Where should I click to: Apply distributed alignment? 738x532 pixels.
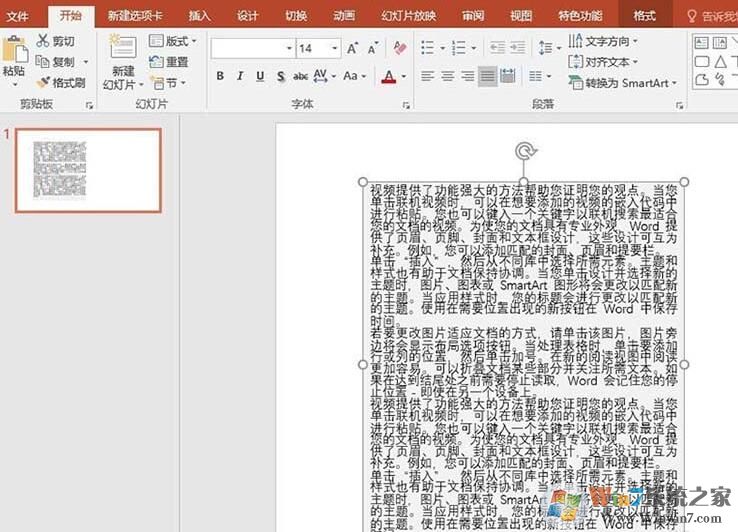[508, 76]
